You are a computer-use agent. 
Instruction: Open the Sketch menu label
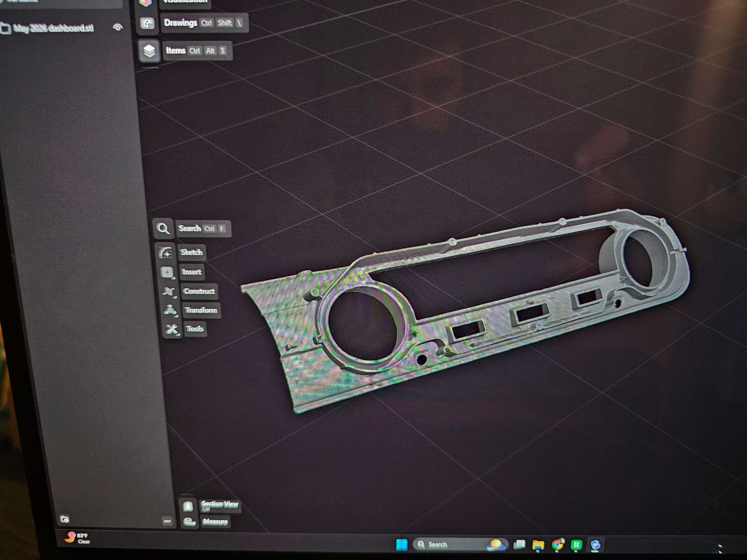click(192, 252)
